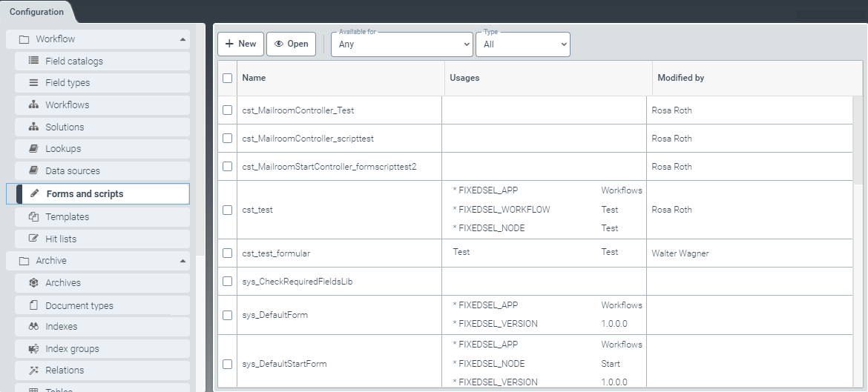
Task: Click the Lookups book icon
Action: coord(33,149)
